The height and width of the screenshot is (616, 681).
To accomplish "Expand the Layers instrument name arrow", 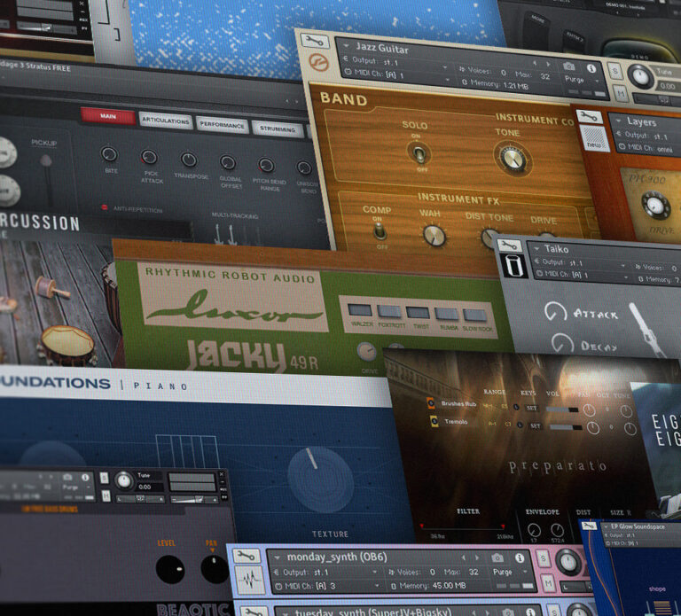I will point(618,120).
